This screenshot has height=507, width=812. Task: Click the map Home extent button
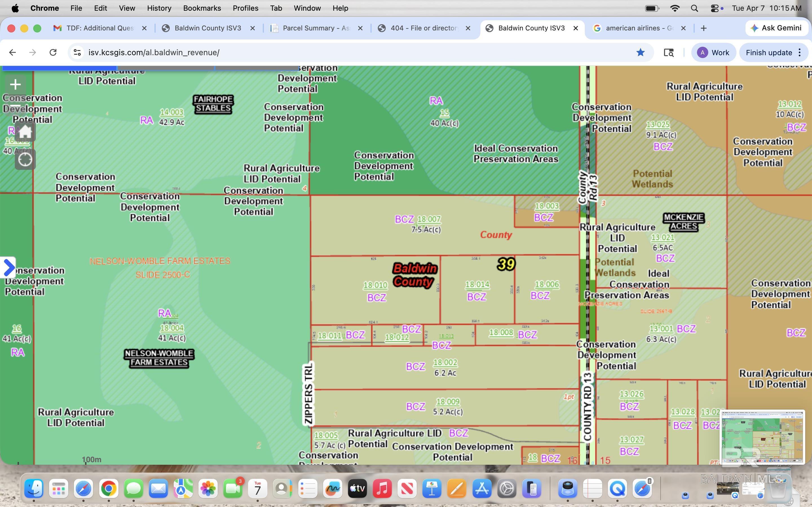click(25, 132)
